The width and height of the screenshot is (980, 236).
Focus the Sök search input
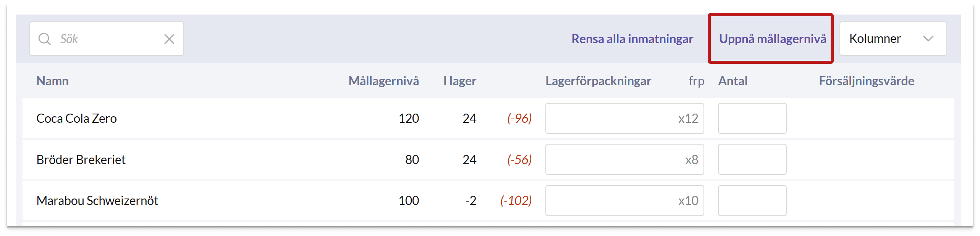(107, 39)
